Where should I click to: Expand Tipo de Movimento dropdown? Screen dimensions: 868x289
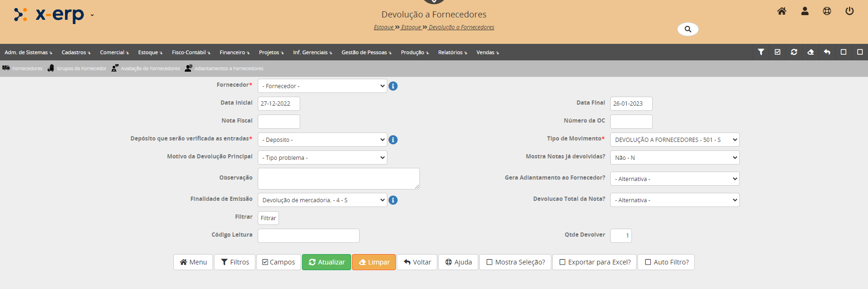pos(674,140)
